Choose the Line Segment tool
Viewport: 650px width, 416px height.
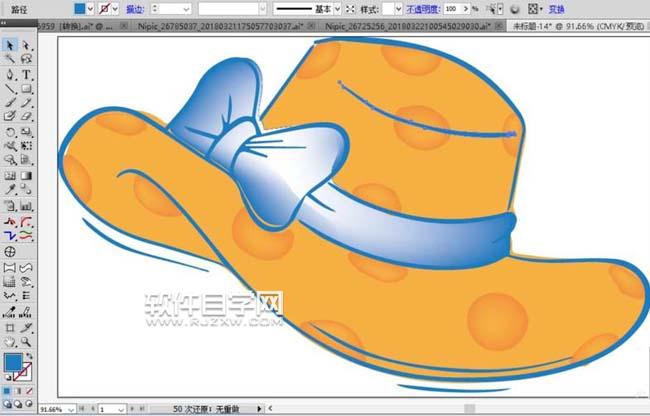[x=10, y=89]
